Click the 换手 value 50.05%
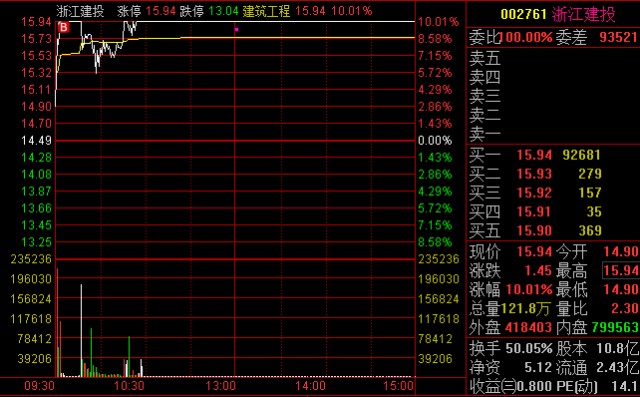Screen dimensions: 640x397 click(x=529, y=348)
